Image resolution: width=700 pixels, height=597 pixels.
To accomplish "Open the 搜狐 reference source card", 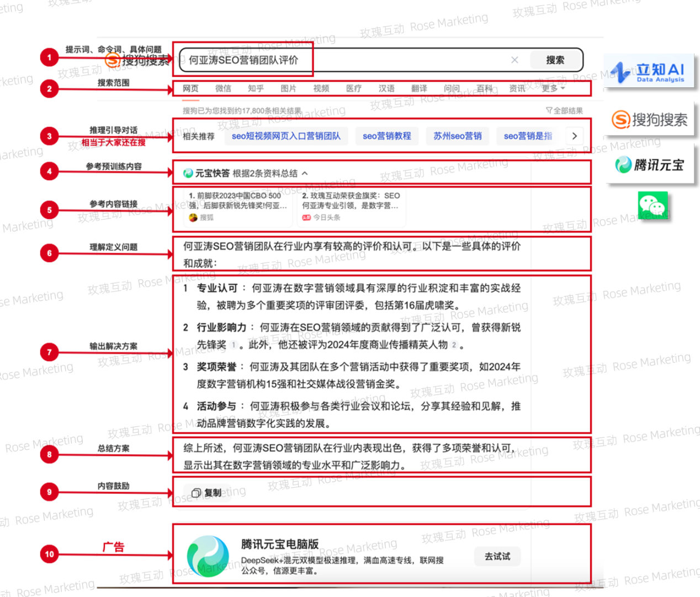I will (238, 206).
